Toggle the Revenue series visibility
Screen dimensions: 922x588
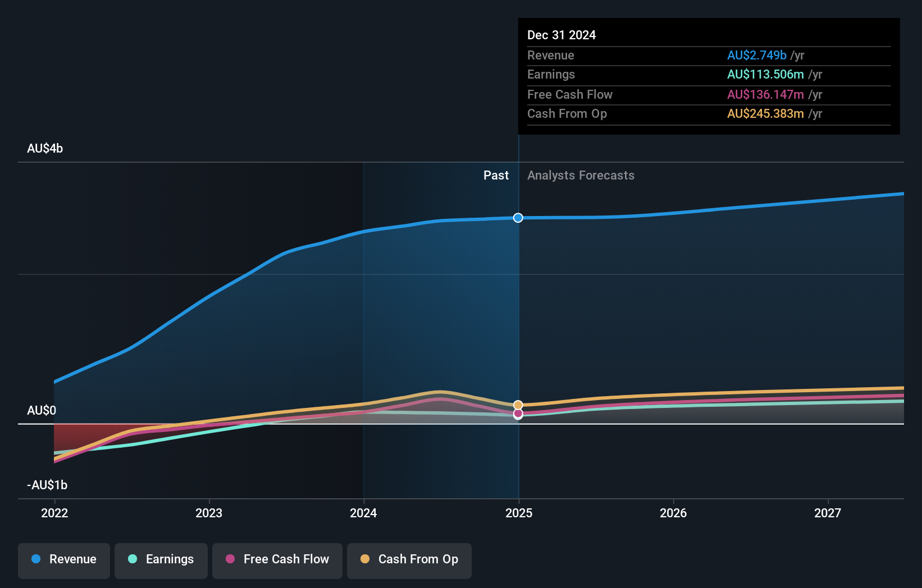(x=63, y=559)
